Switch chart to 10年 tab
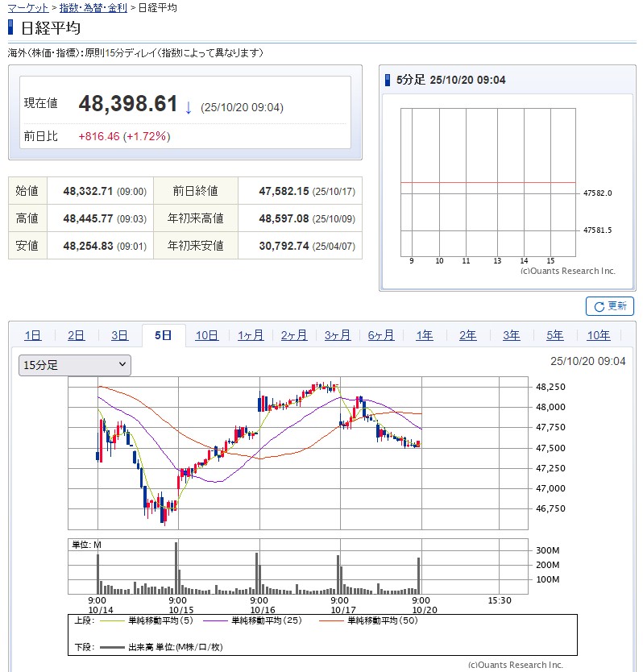Image resolution: width=643 pixels, height=672 pixels. [599, 335]
